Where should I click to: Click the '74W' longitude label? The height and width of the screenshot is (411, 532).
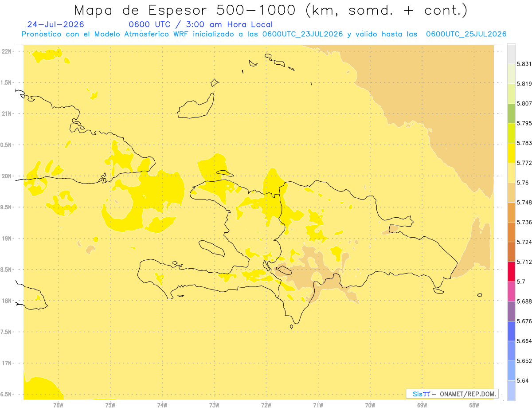162,405
